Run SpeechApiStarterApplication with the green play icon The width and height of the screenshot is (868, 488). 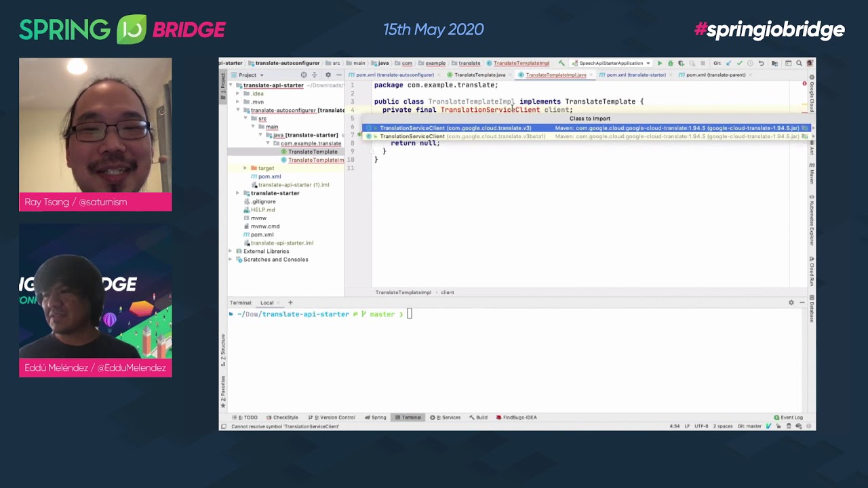click(x=660, y=63)
